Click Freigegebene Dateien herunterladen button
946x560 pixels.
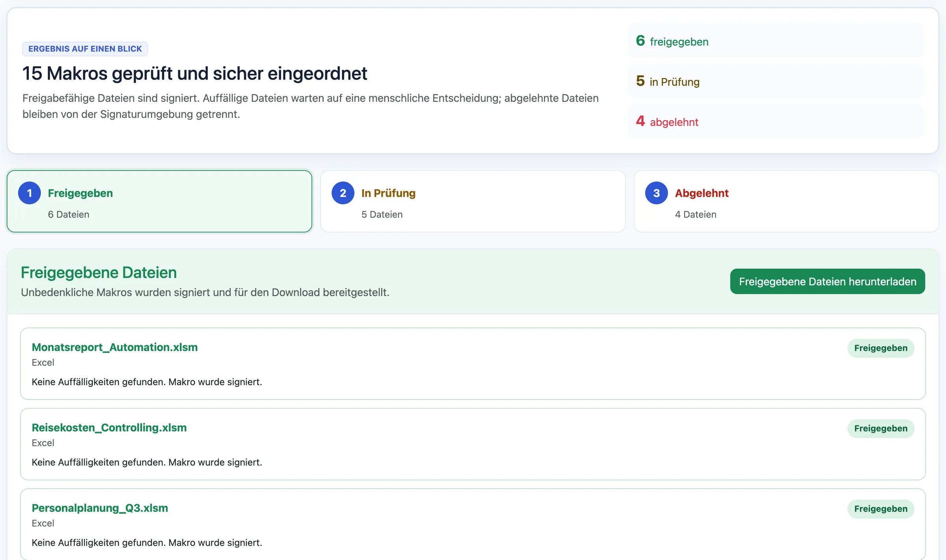coord(827,281)
